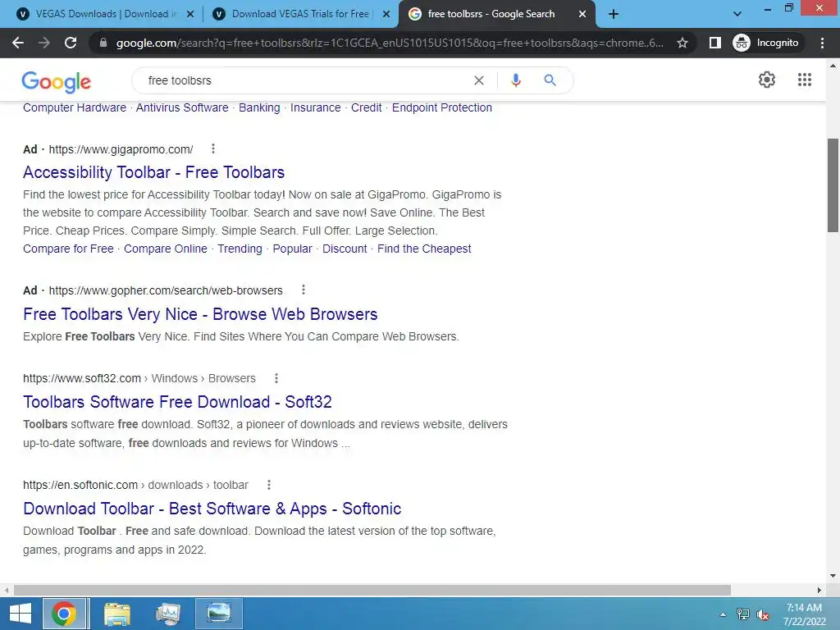Submit search with magnifier icon

tap(550, 80)
